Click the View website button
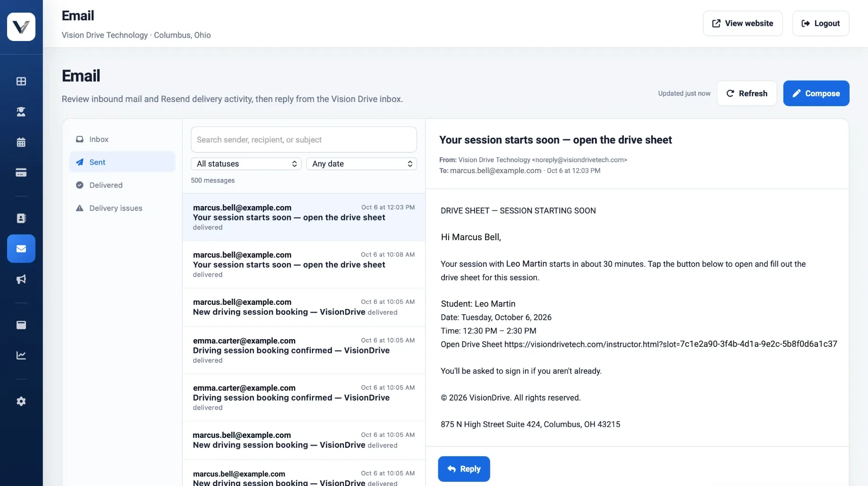This screenshot has width=868, height=486. point(742,24)
